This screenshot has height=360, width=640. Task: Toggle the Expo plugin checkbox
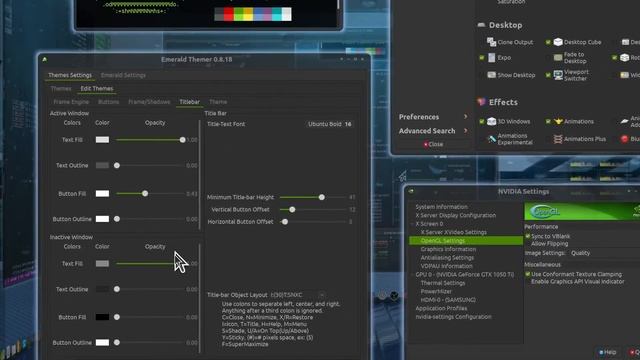482,58
